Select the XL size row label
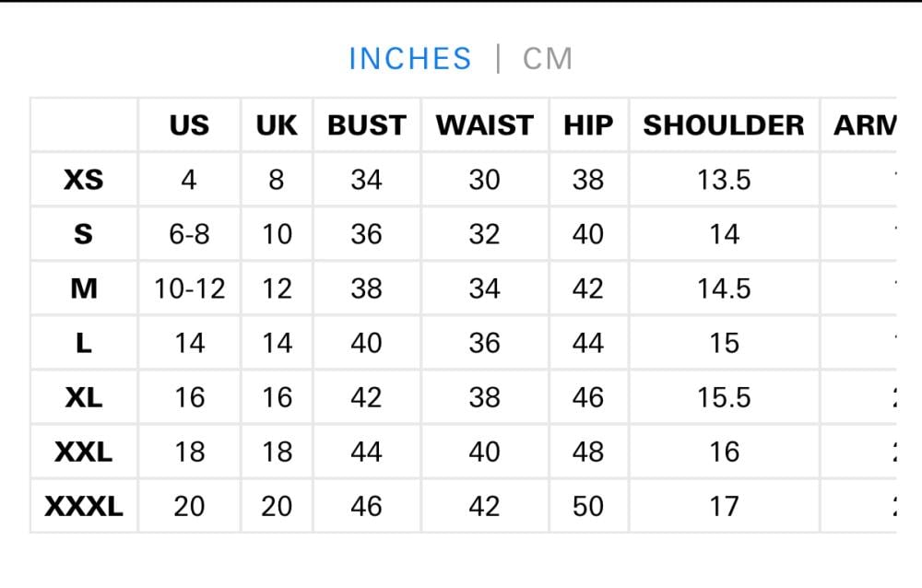Image resolution: width=922 pixels, height=588 pixels. pos(84,397)
